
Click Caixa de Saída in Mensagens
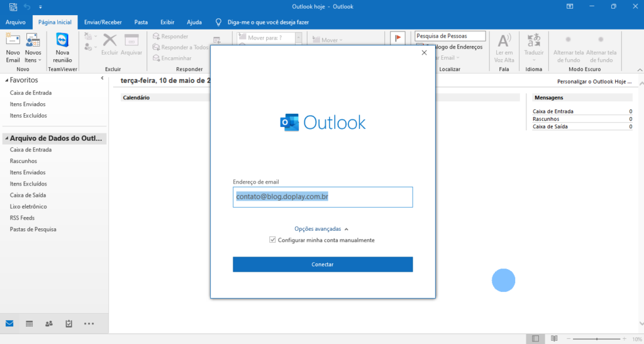coord(550,126)
